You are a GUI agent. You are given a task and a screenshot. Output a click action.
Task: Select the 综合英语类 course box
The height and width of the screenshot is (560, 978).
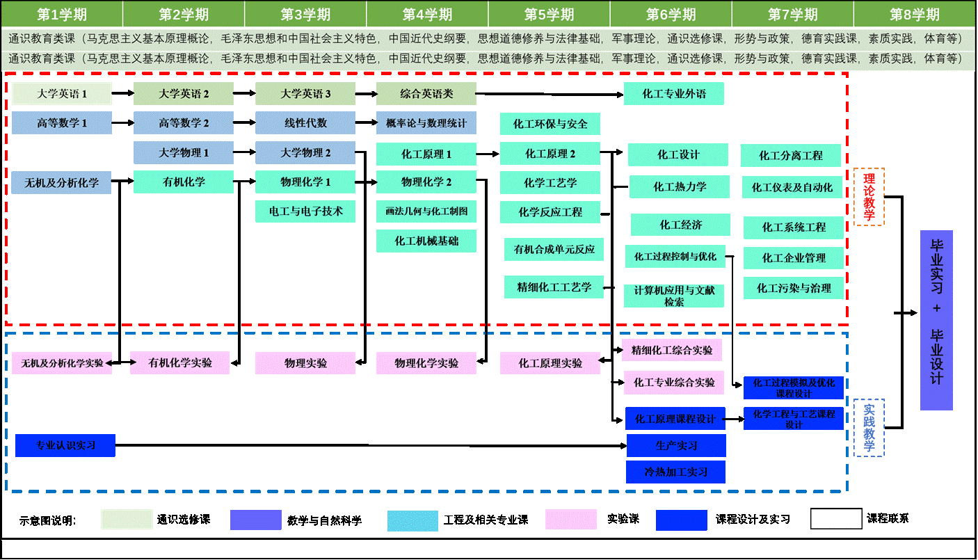click(426, 93)
